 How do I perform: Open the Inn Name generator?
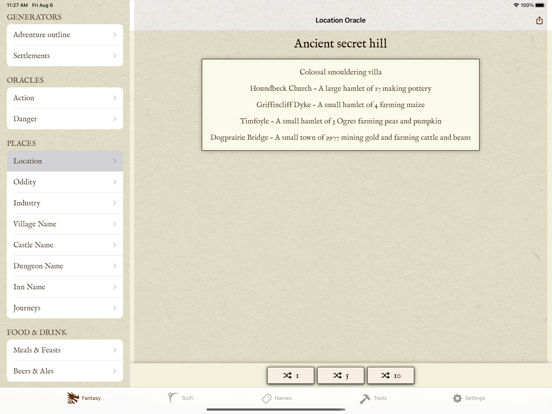coord(65,287)
